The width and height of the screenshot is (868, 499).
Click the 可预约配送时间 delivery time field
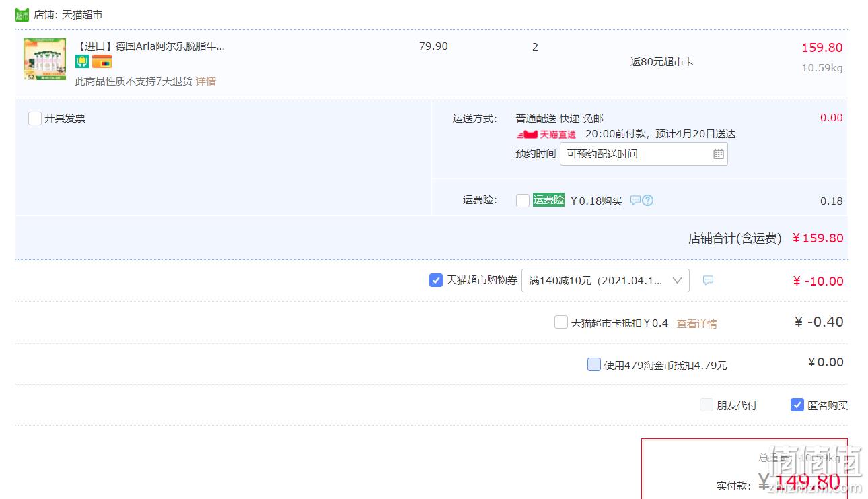tap(643, 154)
